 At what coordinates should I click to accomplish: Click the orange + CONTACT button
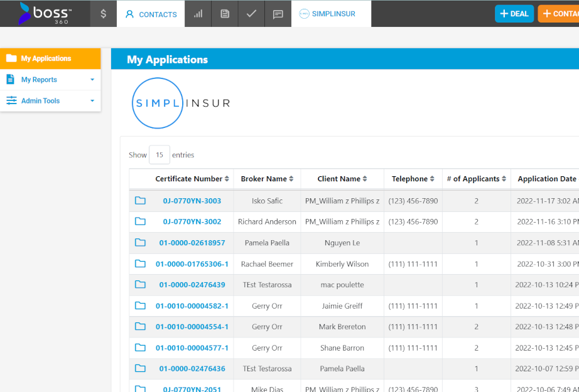(x=559, y=14)
